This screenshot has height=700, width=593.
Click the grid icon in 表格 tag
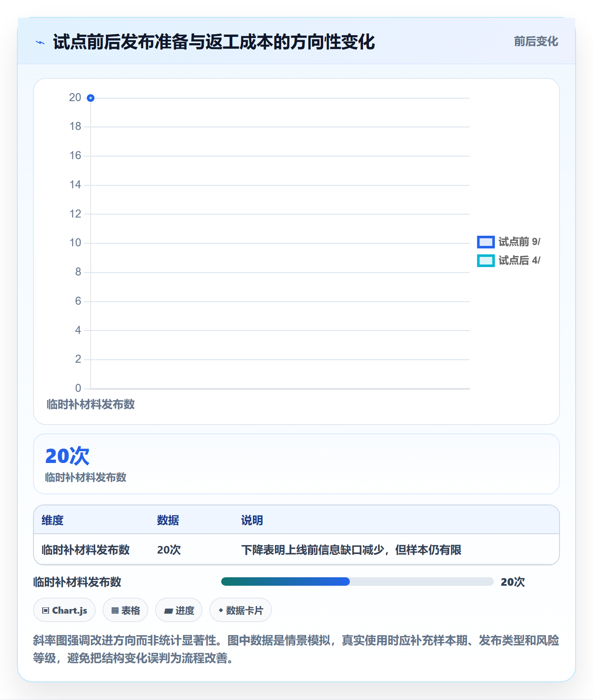115,610
